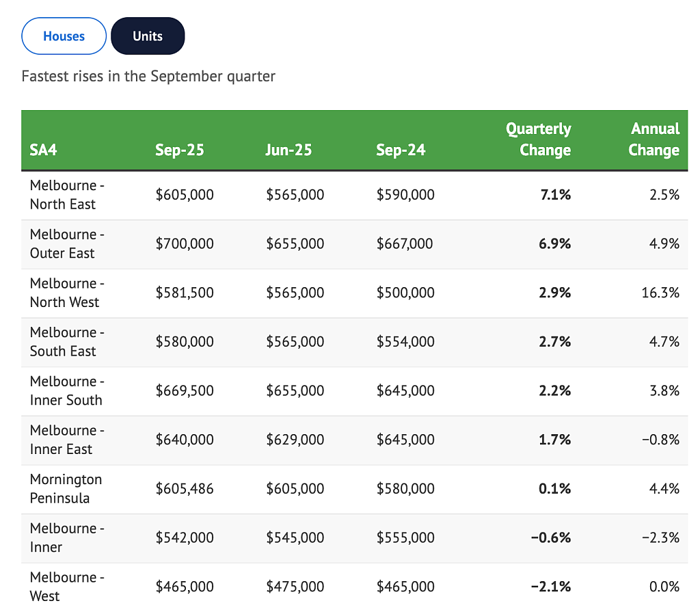The height and width of the screenshot is (614, 700).
Task: Select the Melbourne - Inner South row
Action: click(355, 391)
